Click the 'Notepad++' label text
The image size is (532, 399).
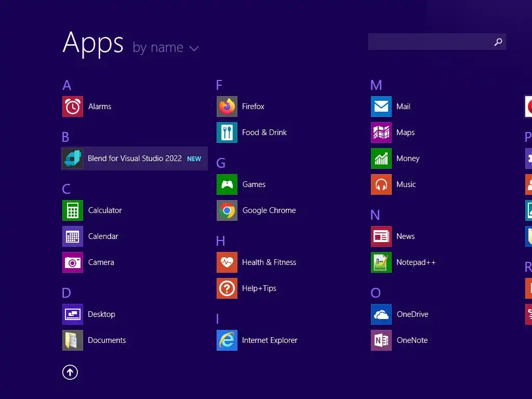point(416,262)
